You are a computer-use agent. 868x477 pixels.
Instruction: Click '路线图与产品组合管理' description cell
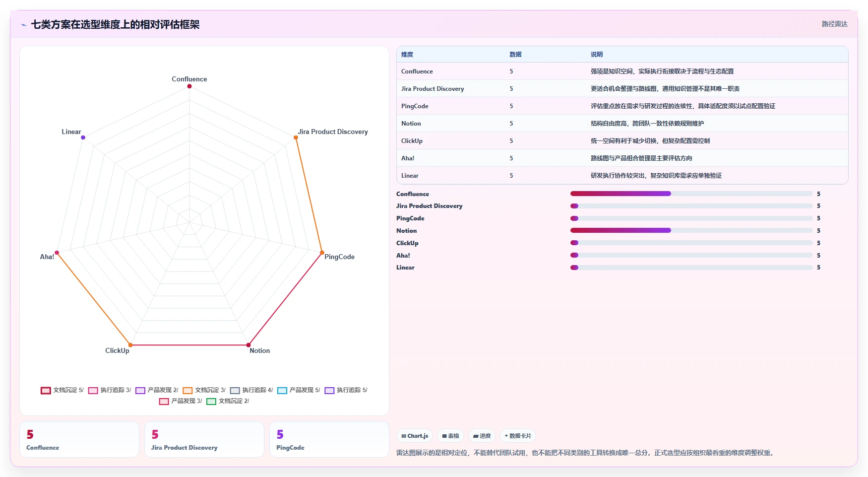tap(641, 158)
